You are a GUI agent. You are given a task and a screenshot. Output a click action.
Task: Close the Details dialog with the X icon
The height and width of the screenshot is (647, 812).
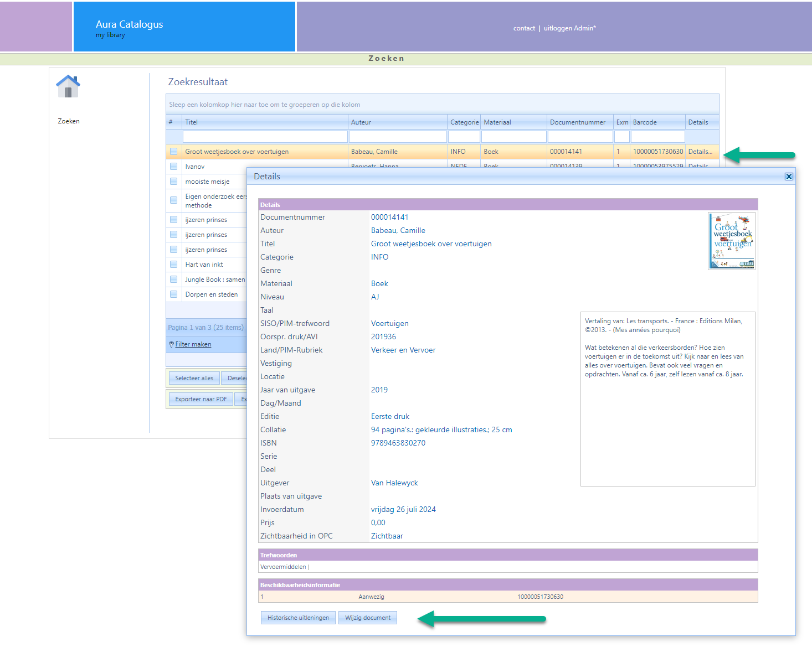(788, 177)
